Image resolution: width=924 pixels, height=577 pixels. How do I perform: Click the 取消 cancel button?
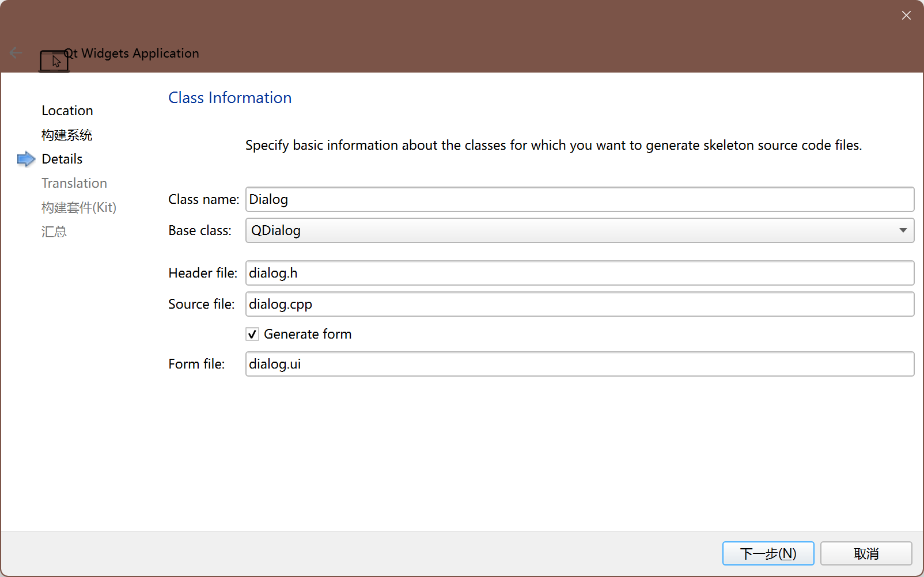tap(866, 553)
